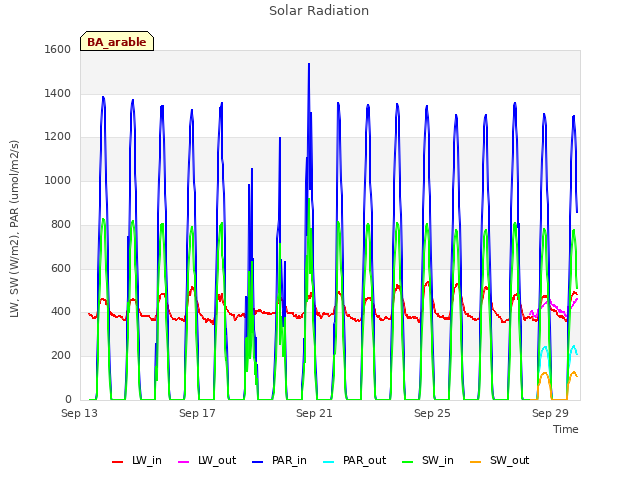Click the Time axis title
Screen dimensions: 640x480
(x=566, y=429)
